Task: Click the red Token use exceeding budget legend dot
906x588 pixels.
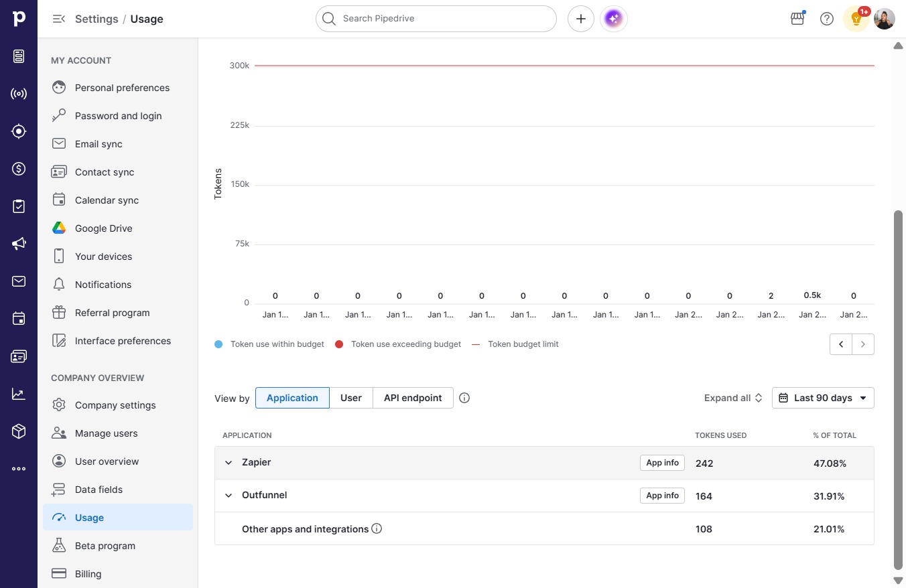Action: click(339, 344)
